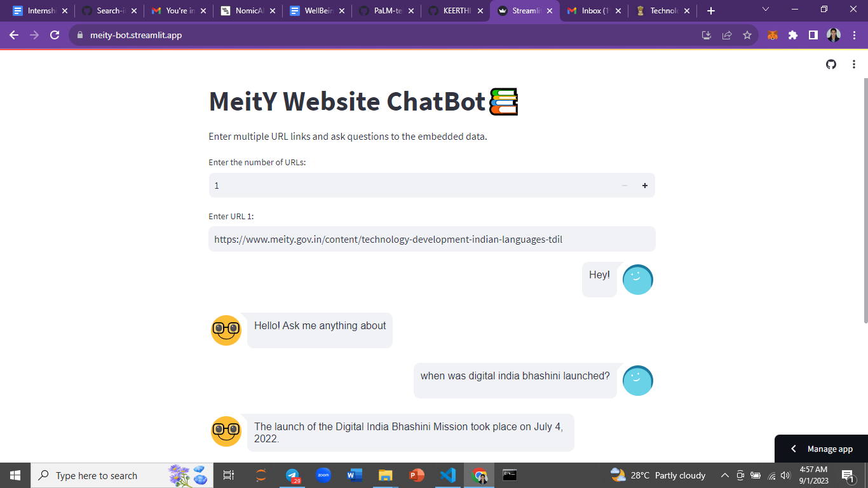Open the Streamlit three-dot menu
This screenshot has width=868, height=488.
coord(854,64)
